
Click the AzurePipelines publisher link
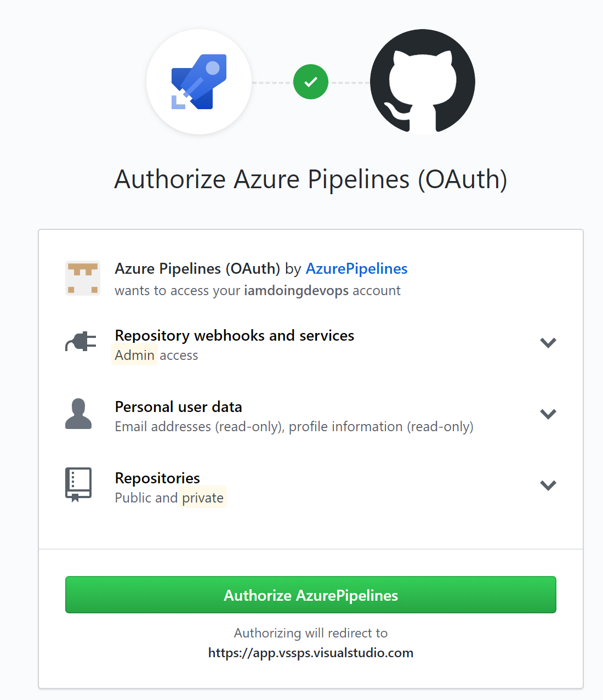(x=356, y=269)
